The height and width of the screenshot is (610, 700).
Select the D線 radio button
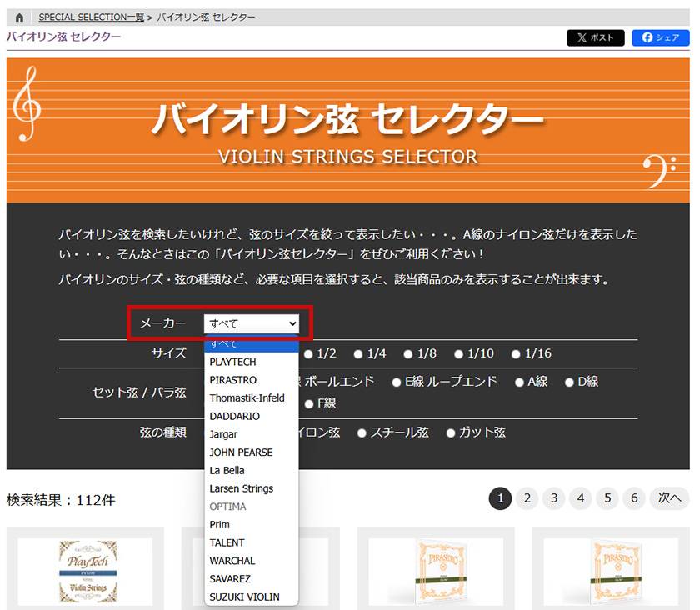point(569,382)
